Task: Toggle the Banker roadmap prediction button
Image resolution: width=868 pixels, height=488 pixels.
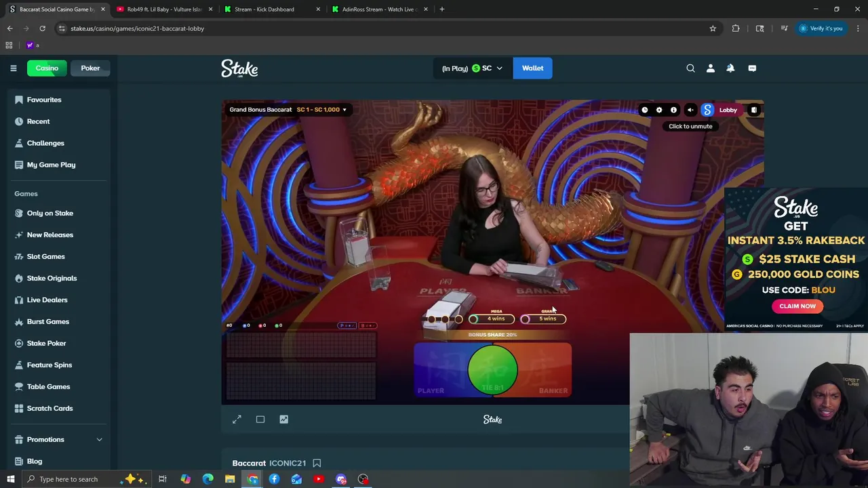Action: [367, 326]
